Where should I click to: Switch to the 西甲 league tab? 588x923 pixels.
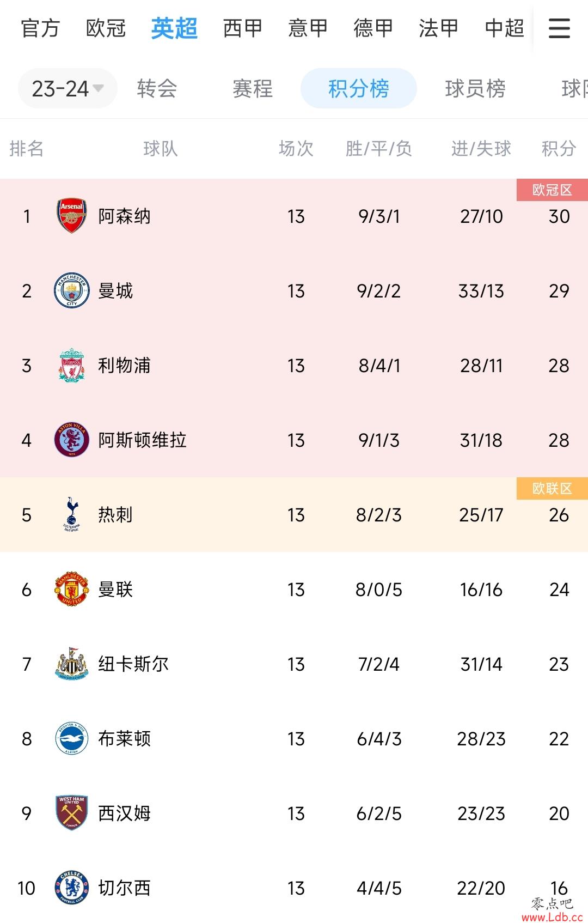(243, 28)
